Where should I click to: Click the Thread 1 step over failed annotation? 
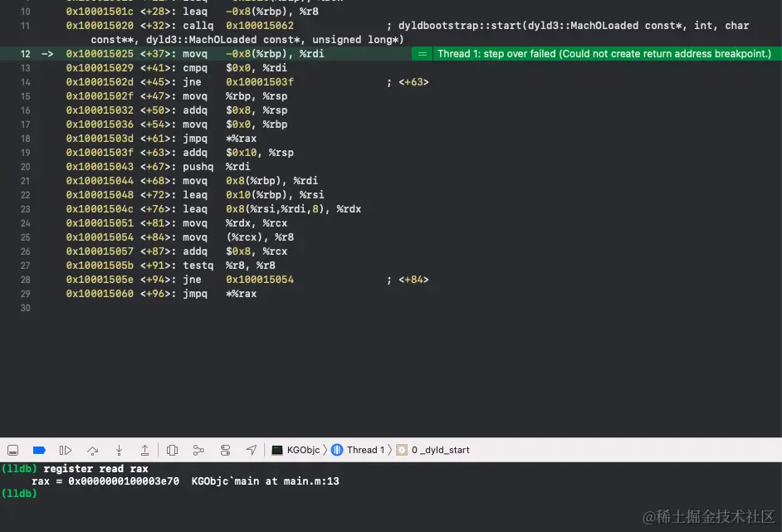pos(604,54)
